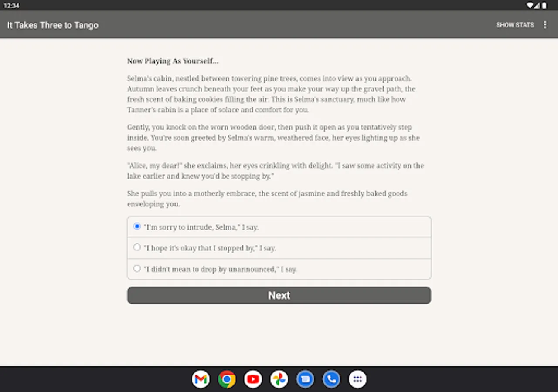Launch Chrome from the taskbar
The height and width of the screenshot is (392, 558).
[x=227, y=379]
